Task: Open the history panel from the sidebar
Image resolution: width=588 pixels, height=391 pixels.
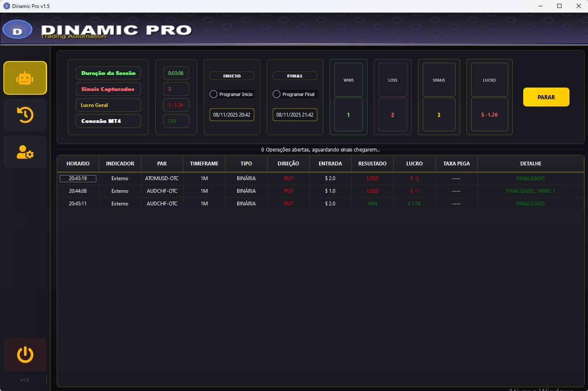Action: pyautogui.click(x=25, y=114)
